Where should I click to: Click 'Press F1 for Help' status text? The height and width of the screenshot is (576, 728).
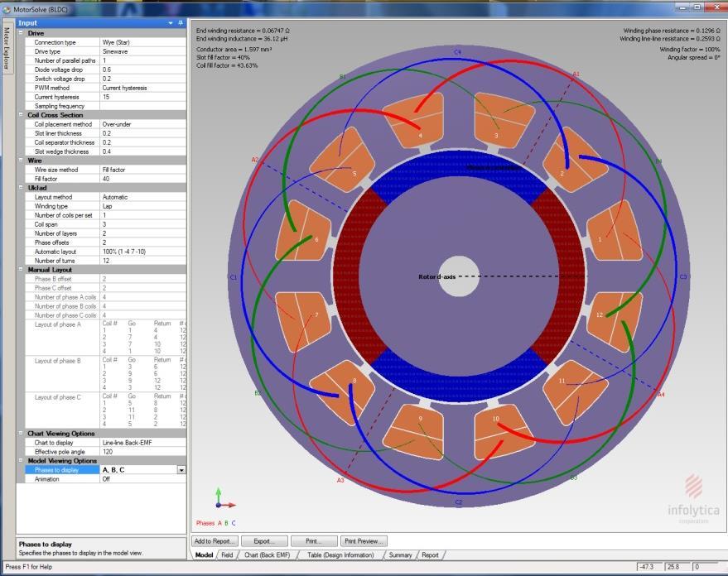coord(29,567)
